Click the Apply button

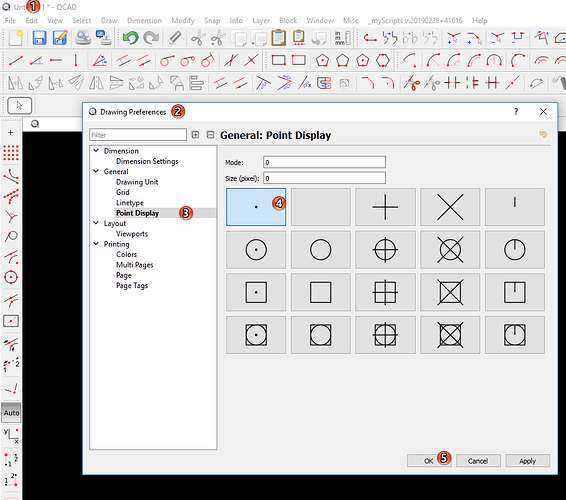click(527, 461)
